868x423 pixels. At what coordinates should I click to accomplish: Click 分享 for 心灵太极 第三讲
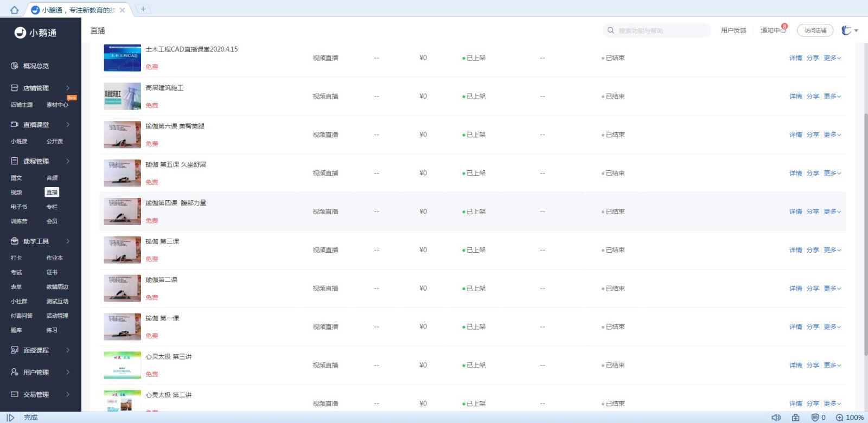click(x=812, y=366)
